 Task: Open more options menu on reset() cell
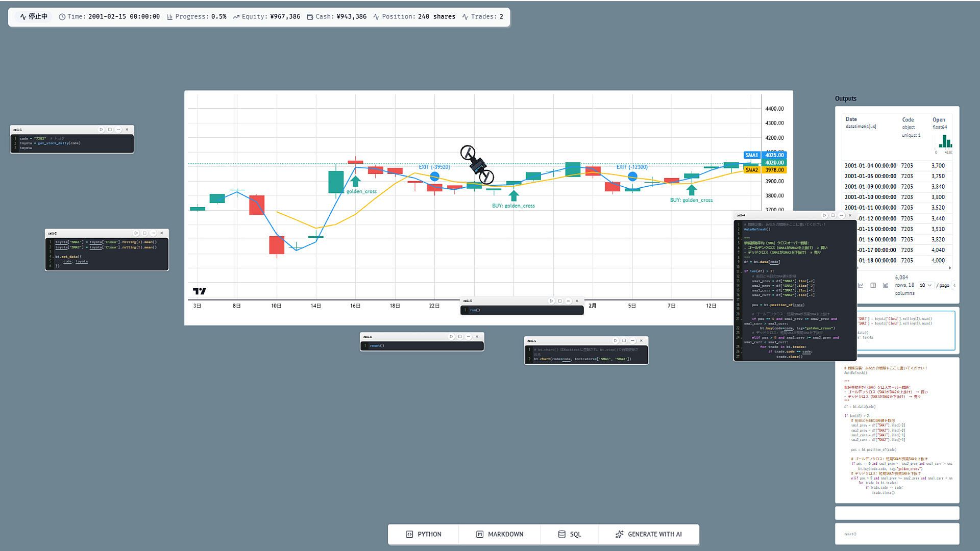point(469,337)
